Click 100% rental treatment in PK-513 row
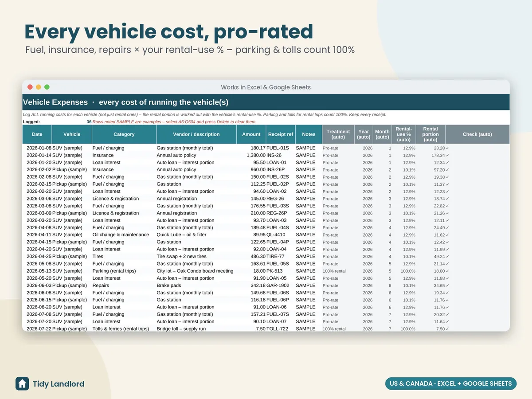Viewport: 532px width, 399px height. pyautogui.click(x=334, y=271)
